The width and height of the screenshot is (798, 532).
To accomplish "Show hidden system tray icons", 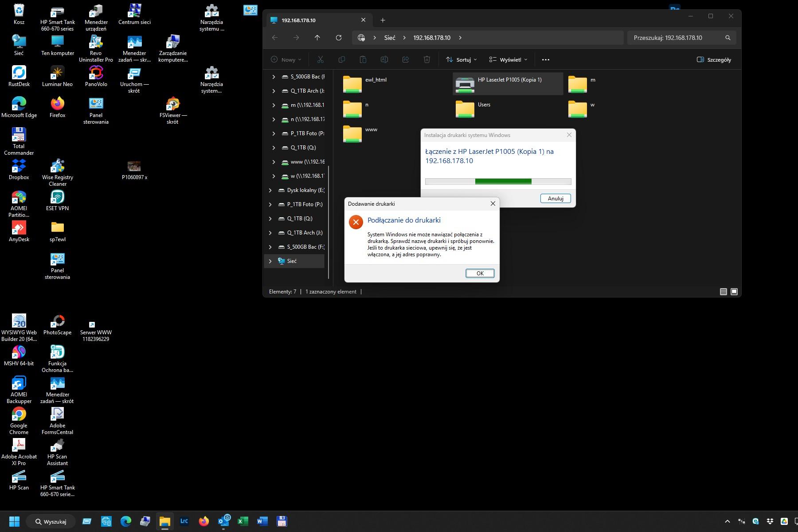I will pyautogui.click(x=727, y=521).
